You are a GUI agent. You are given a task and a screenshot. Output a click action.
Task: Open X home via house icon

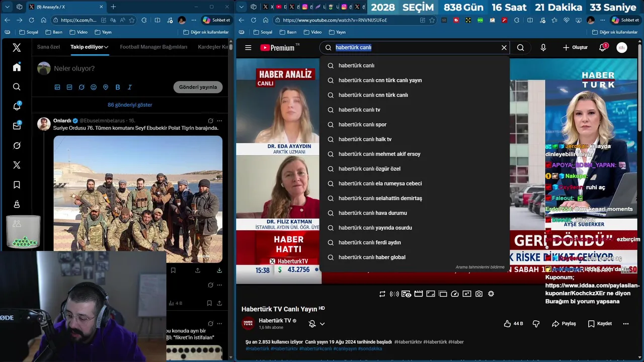(x=17, y=67)
